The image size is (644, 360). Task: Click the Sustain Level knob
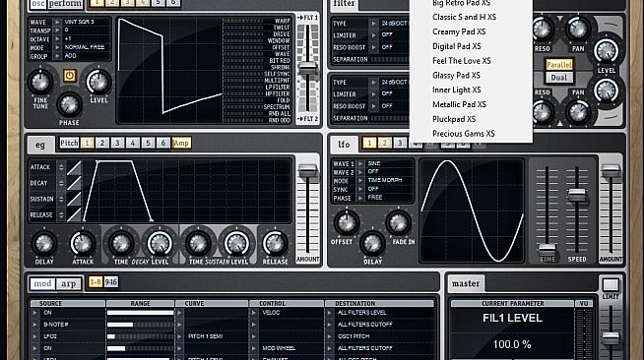tap(236, 243)
